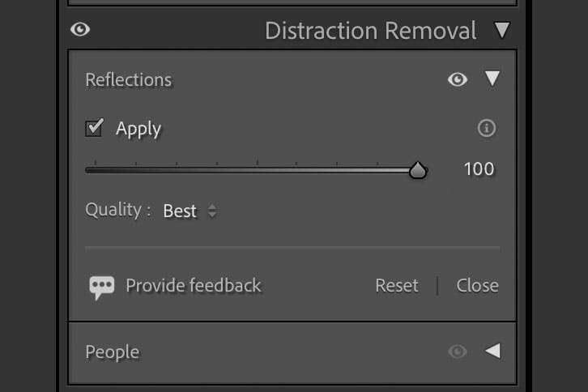Open the Quality Best dropdown

[x=190, y=211]
